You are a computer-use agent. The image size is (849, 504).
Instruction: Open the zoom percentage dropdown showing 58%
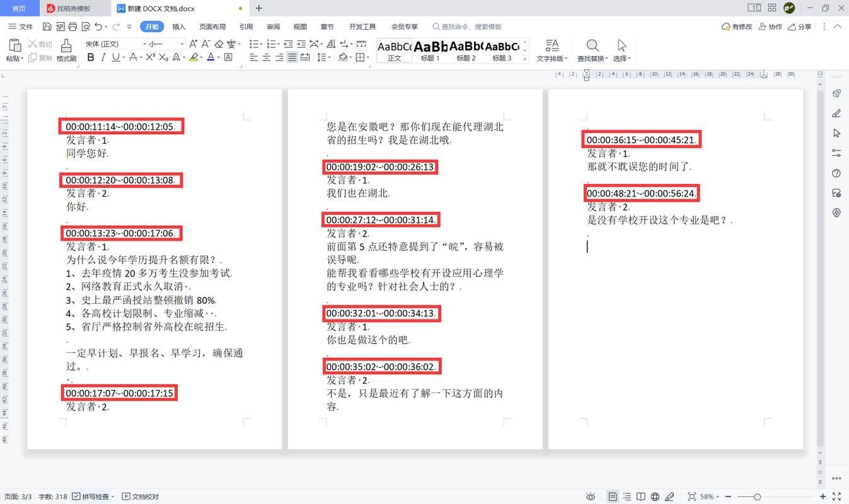click(707, 496)
